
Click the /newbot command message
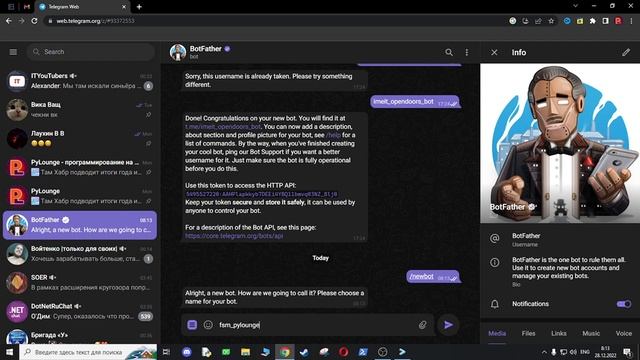click(421, 277)
